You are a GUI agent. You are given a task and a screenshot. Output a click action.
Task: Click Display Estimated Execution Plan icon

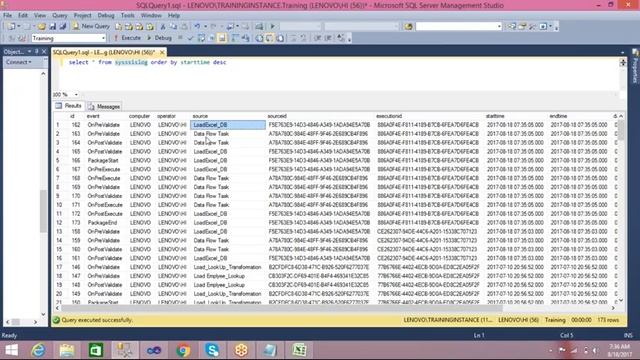pyautogui.click(x=201, y=38)
